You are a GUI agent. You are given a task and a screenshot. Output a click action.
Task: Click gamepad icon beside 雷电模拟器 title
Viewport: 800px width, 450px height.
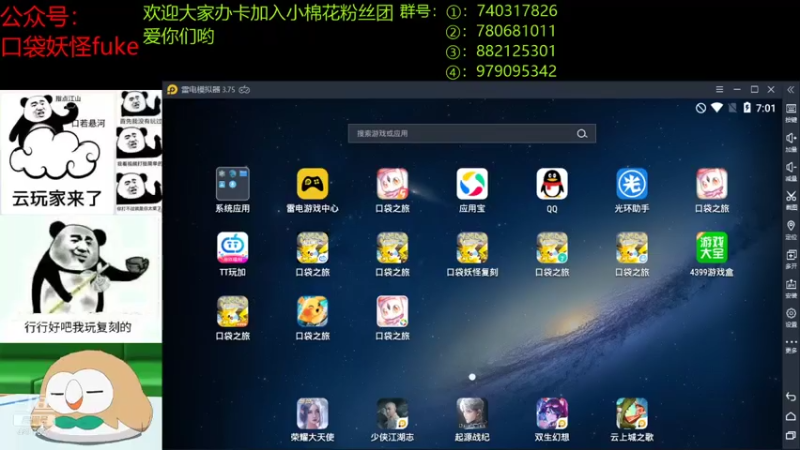[x=244, y=90]
